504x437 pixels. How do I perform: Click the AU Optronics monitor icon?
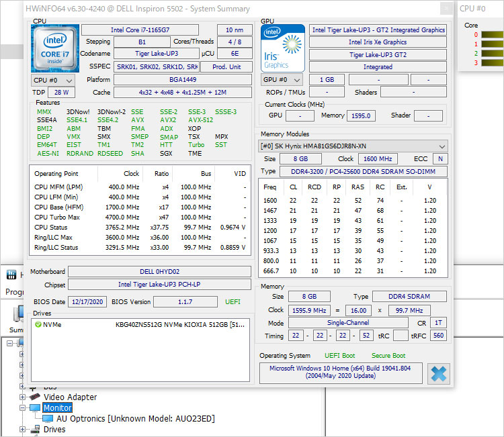click(x=48, y=418)
